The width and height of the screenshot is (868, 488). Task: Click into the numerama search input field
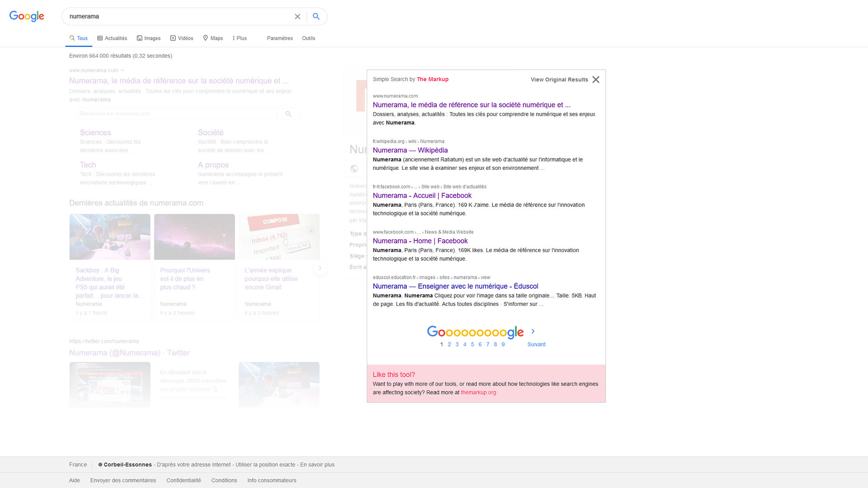[181, 16]
